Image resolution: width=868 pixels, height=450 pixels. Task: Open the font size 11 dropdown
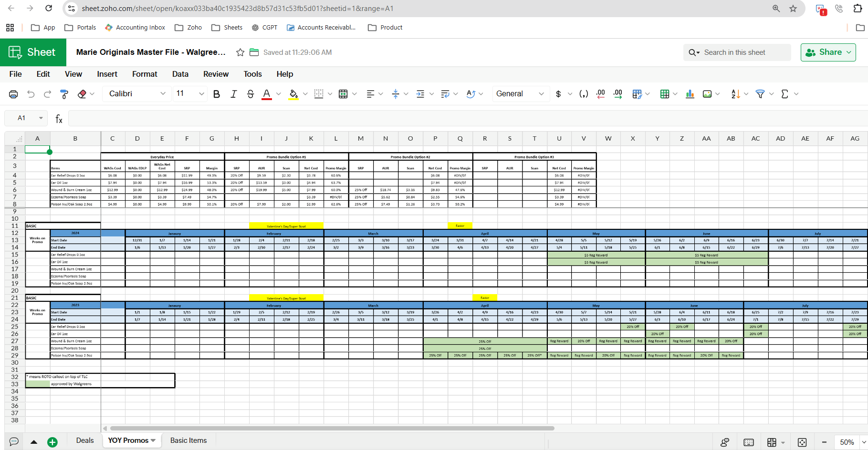pyautogui.click(x=190, y=94)
